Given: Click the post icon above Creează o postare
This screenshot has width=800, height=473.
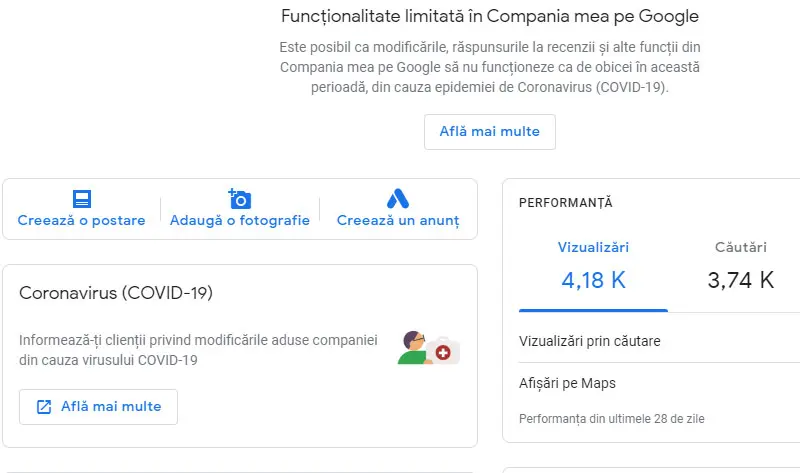Looking at the screenshot, I should point(82,198).
